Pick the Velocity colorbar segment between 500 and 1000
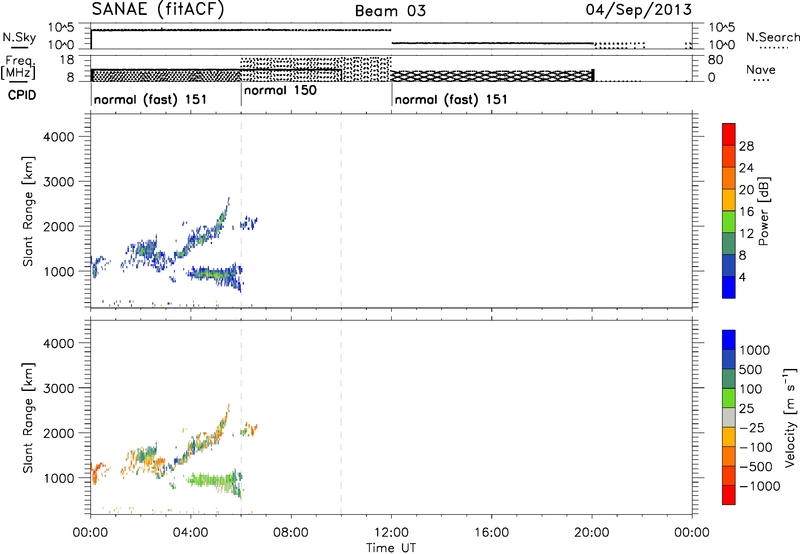Image resolution: width=800 pixels, height=554 pixels. tap(729, 359)
